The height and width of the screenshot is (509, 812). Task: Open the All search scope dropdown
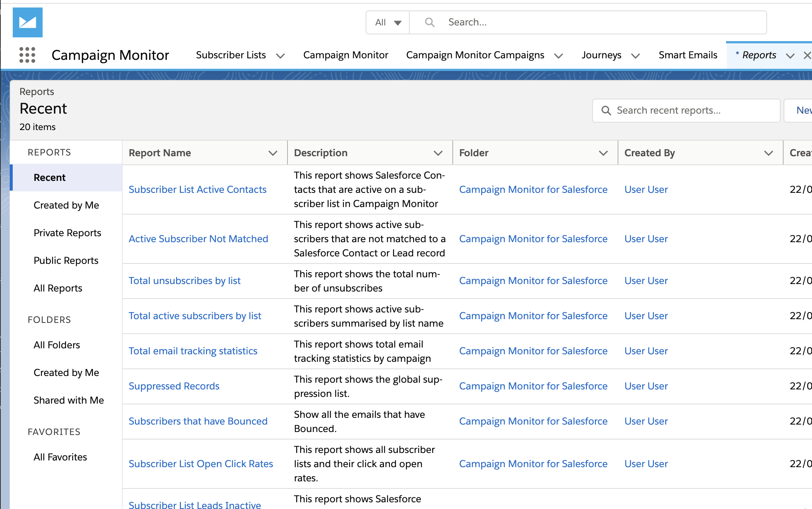coord(388,22)
